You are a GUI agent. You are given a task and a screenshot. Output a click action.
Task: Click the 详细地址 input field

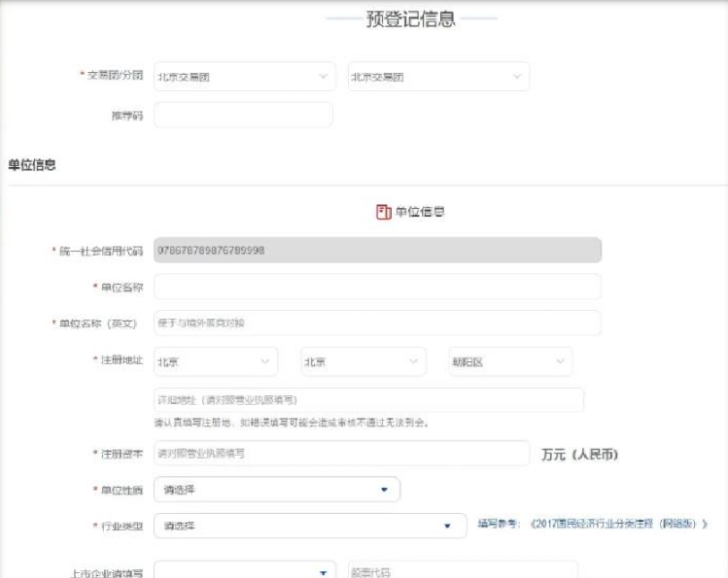(368, 400)
